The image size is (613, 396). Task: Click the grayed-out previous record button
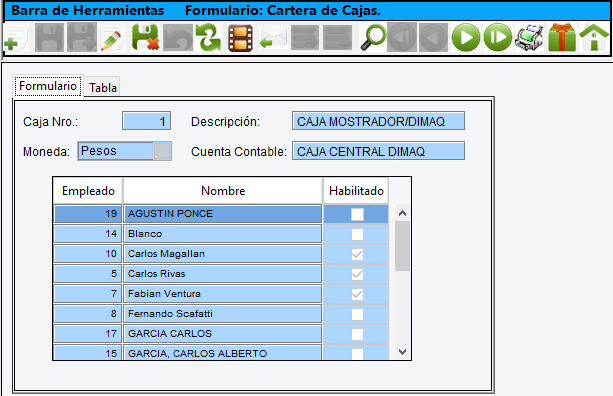(x=433, y=38)
